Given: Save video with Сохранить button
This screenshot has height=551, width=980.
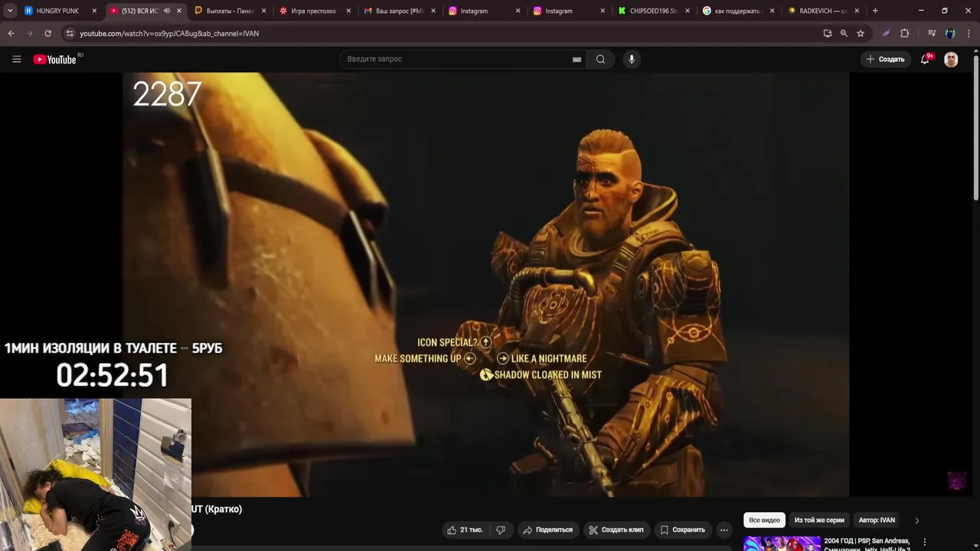Looking at the screenshot, I should [x=682, y=530].
